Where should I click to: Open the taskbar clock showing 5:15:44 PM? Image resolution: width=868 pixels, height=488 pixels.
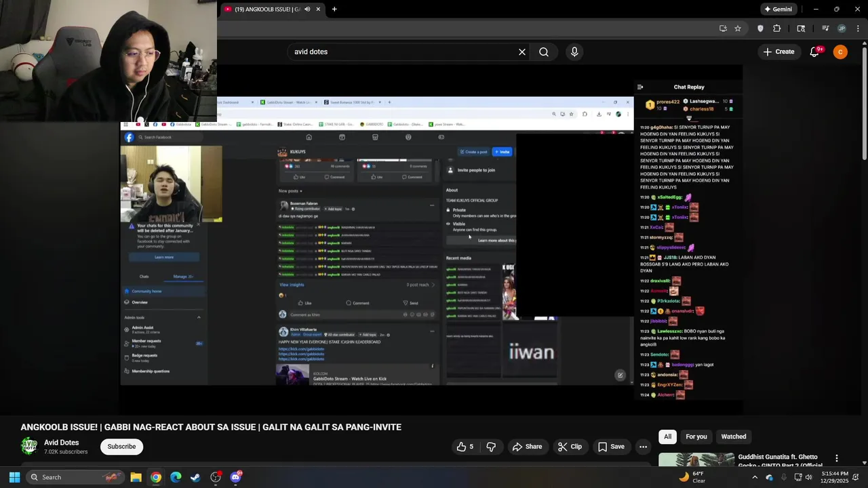(x=835, y=477)
